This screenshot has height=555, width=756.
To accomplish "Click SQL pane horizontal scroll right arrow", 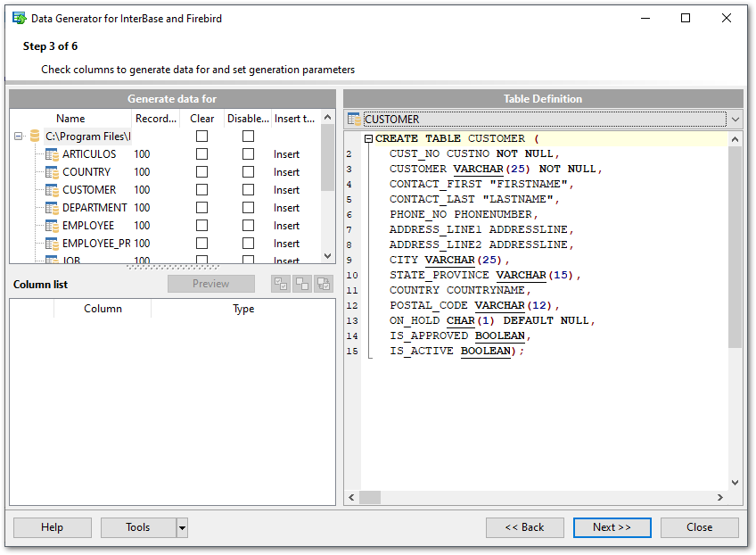I will click(x=720, y=498).
